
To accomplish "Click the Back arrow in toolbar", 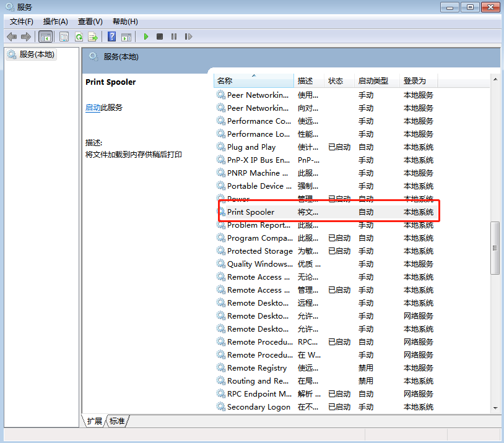I will coord(12,37).
